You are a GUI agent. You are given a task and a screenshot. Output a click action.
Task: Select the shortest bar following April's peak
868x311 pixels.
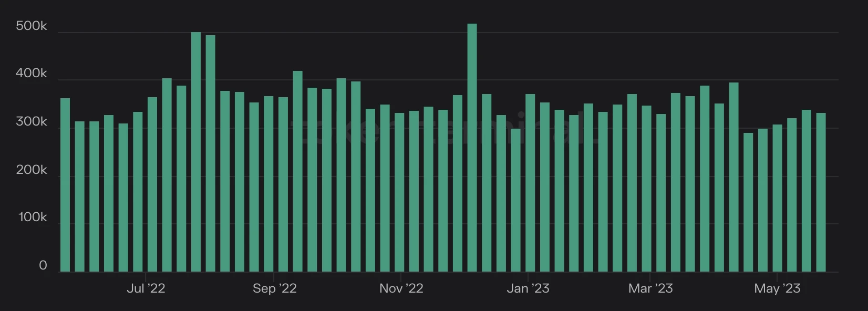[x=748, y=202]
